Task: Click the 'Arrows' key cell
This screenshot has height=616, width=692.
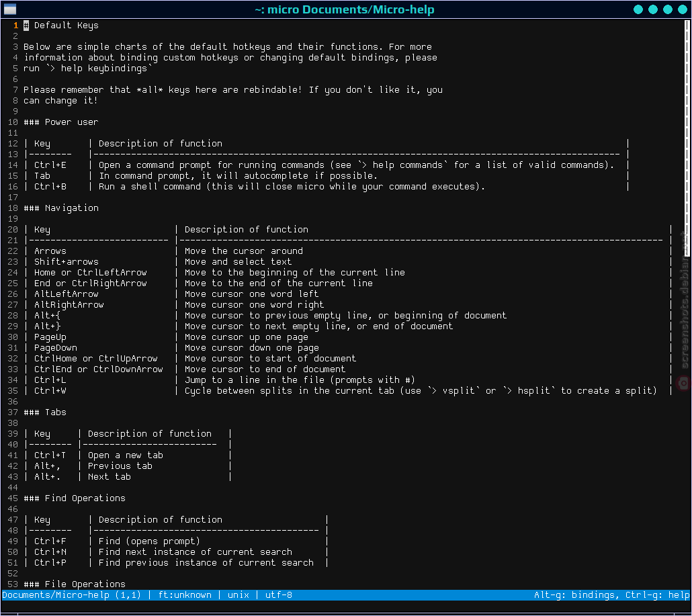Action: pos(50,251)
